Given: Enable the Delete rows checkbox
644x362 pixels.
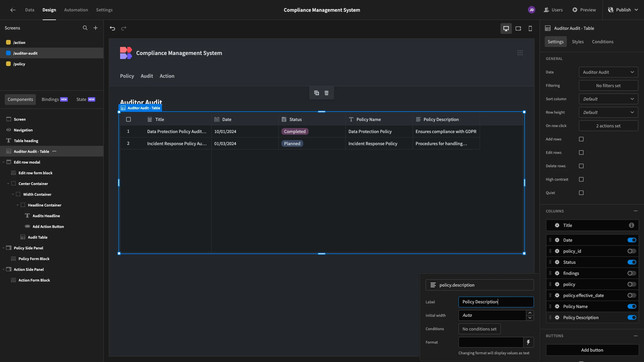Looking at the screenshot, I should click(581, 166).
